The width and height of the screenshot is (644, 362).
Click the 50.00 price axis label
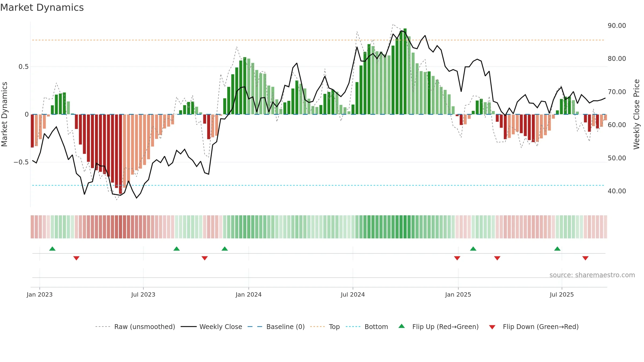click(617, 158)
